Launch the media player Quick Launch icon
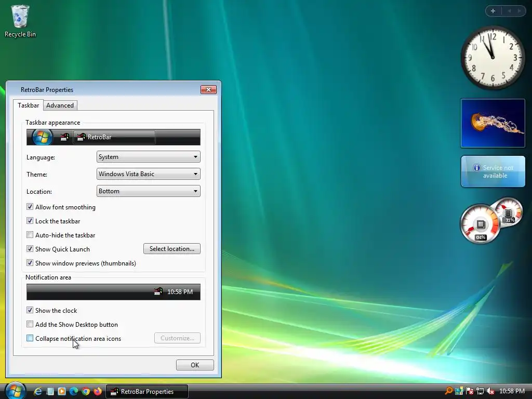 click(62, 391)
